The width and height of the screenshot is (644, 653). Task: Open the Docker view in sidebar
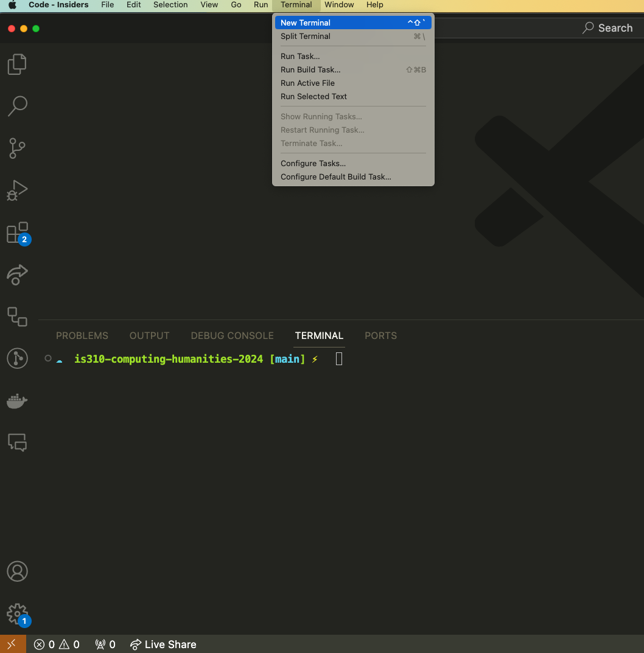point(17,401)
